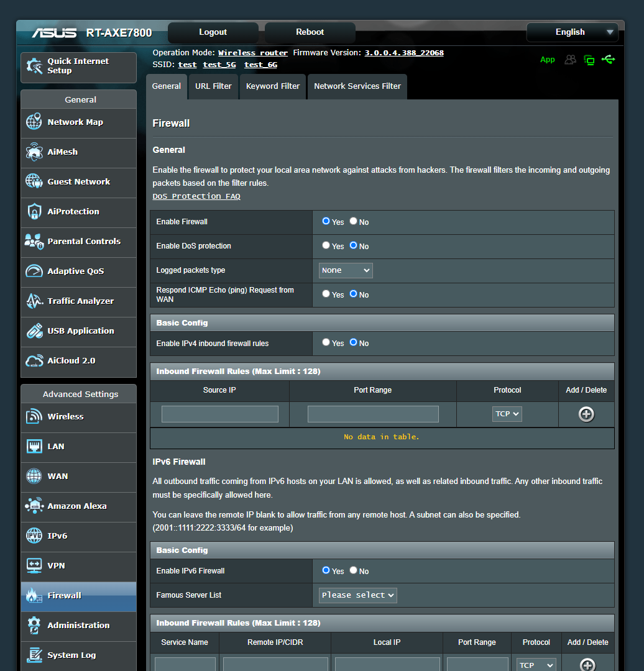Viewport: 644px width, 671px height.
Task: Open System Log icon
Action: (34, 655)
